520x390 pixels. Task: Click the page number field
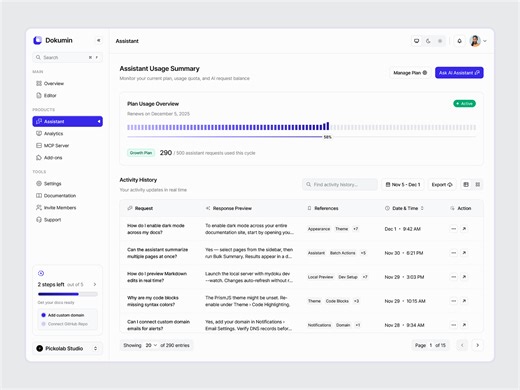point(431,345)
